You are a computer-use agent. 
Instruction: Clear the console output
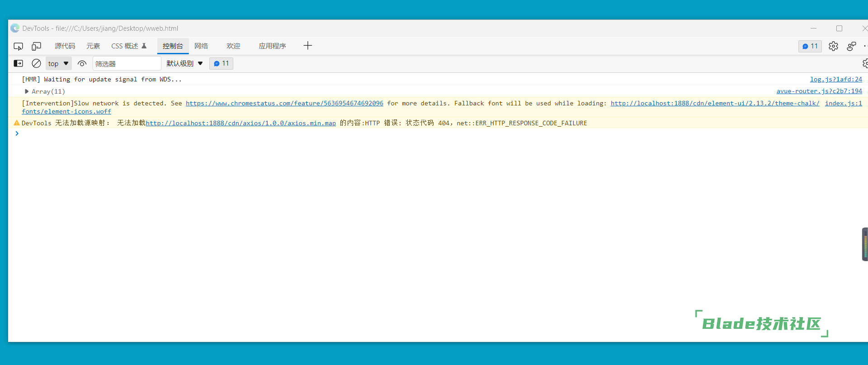pos(36,63)
